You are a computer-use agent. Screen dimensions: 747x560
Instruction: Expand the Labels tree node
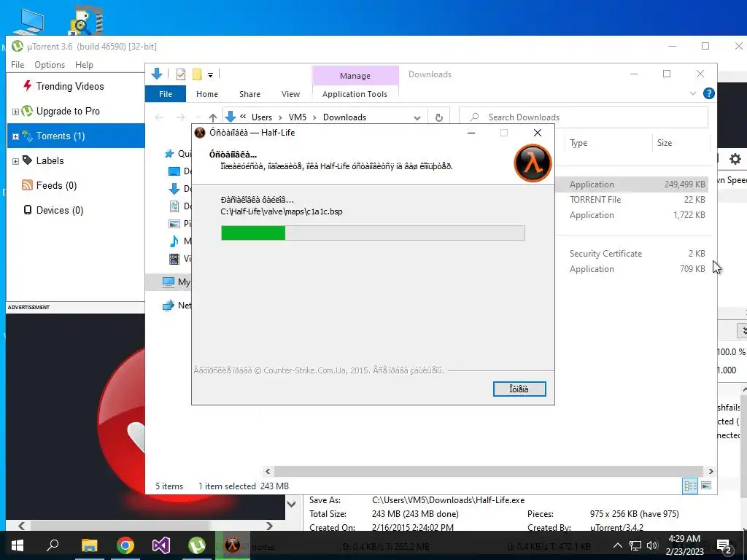coord(15,161)
